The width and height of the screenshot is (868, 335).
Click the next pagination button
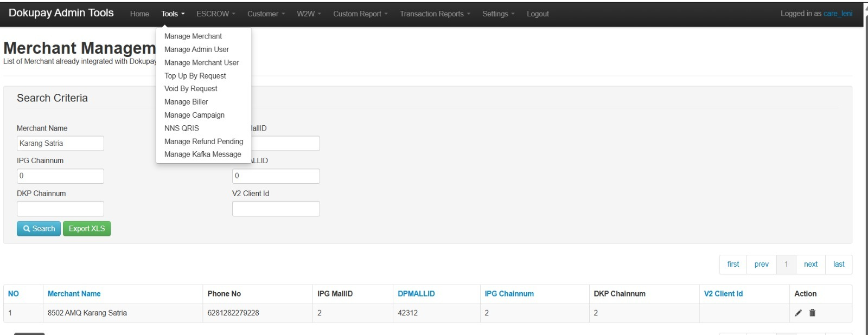[x=810, y=265]
